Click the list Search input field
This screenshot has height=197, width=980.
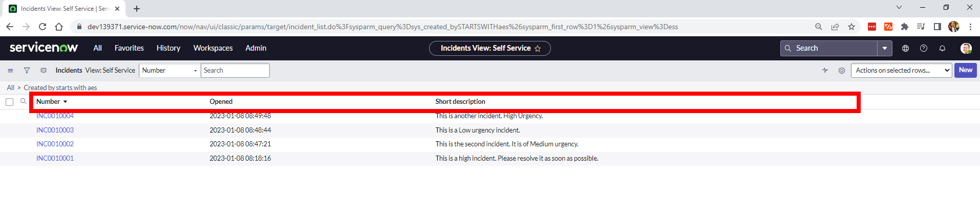[x=235, y=71]
